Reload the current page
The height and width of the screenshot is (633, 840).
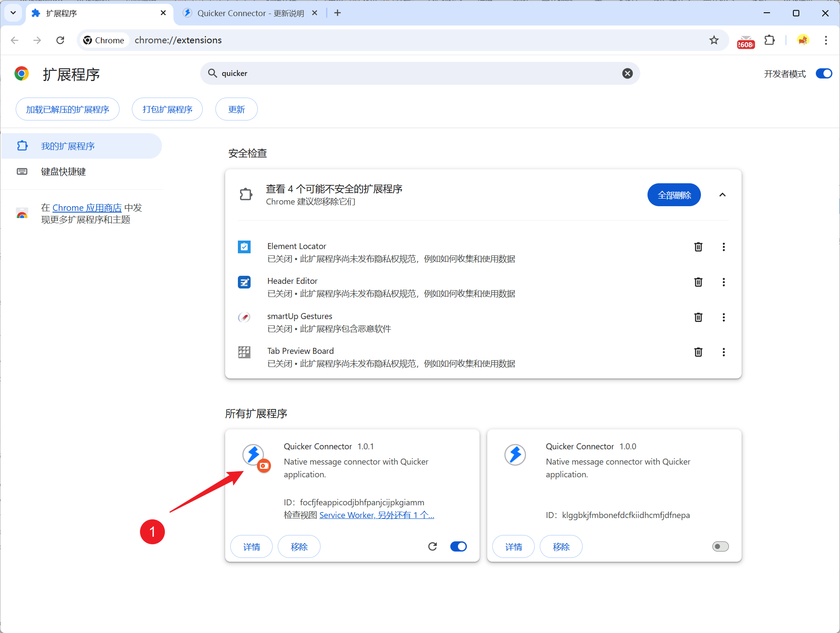tap(60, 40)
